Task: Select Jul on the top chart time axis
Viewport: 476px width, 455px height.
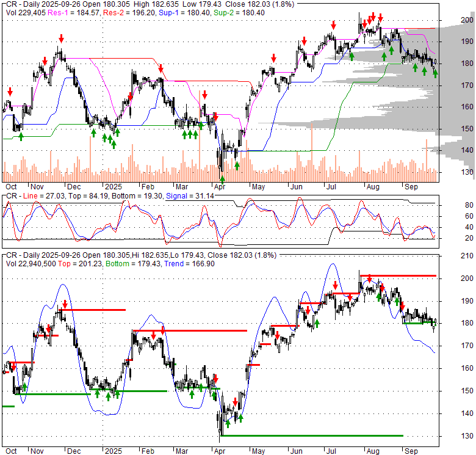Action: tap(331, 186)
